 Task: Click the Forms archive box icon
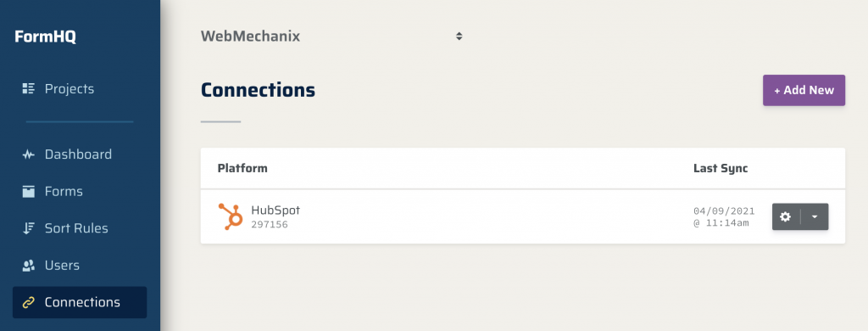click(28, 191)
